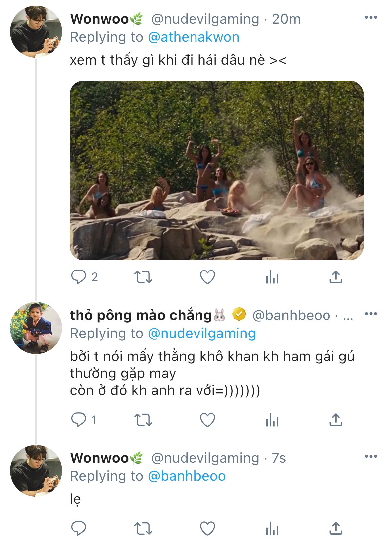Retweet the first tweet with the photo

pyautogui.click(x=143, y=277)
